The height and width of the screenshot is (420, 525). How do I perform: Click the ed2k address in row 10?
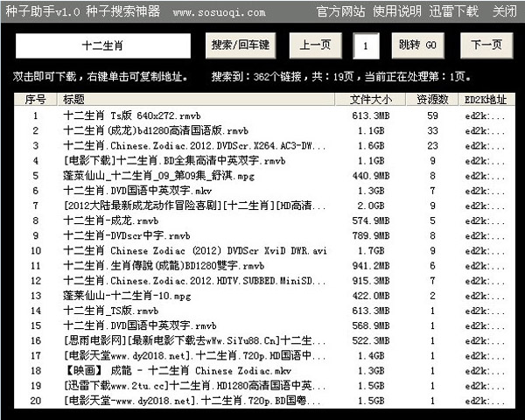tap(485, 251)
